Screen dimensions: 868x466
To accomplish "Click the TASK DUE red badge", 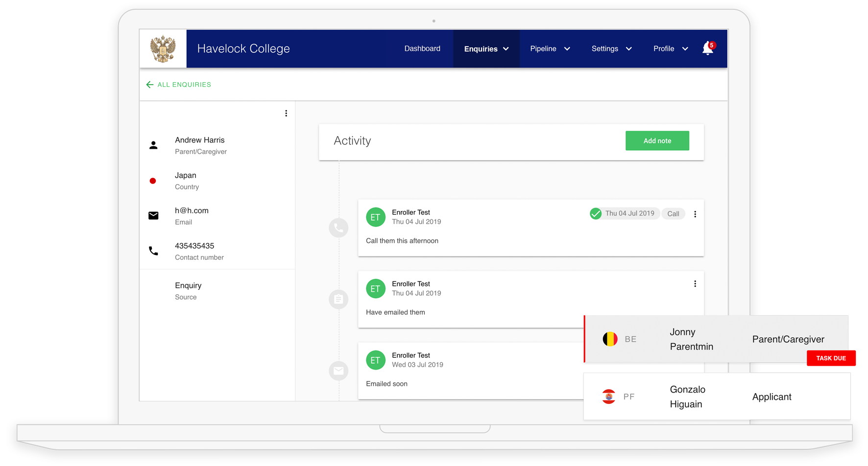I will pyautogui.click(x=831, y=358).
